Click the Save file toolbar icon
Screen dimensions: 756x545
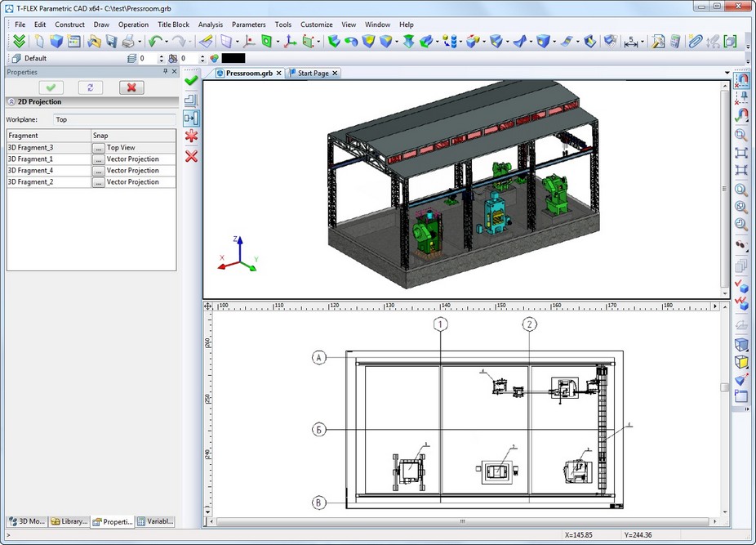(x=111, y=41)
